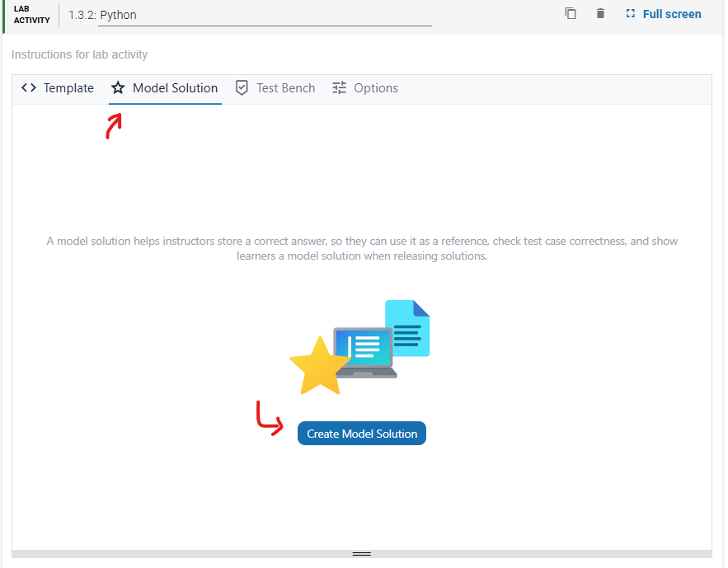The image size is (728, 568).
Task: Open the Template tab
Action: pos(58,88)
